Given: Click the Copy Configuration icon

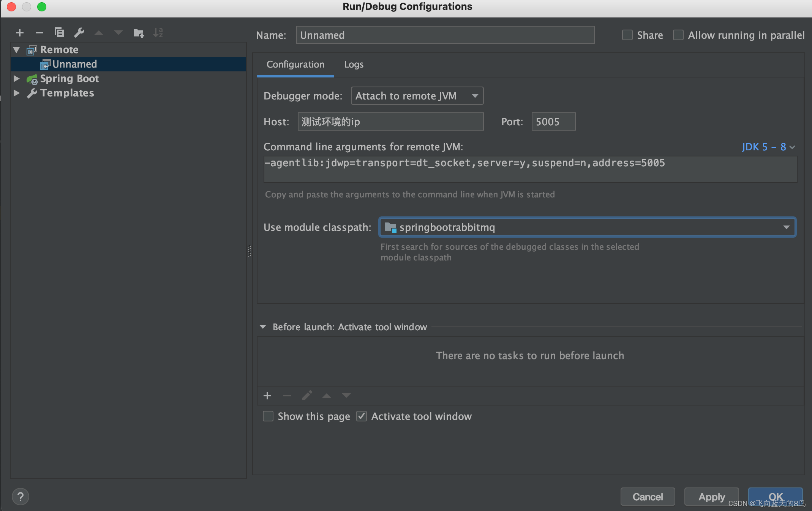Looking at the screenshot, I should (x=59, y=33).
